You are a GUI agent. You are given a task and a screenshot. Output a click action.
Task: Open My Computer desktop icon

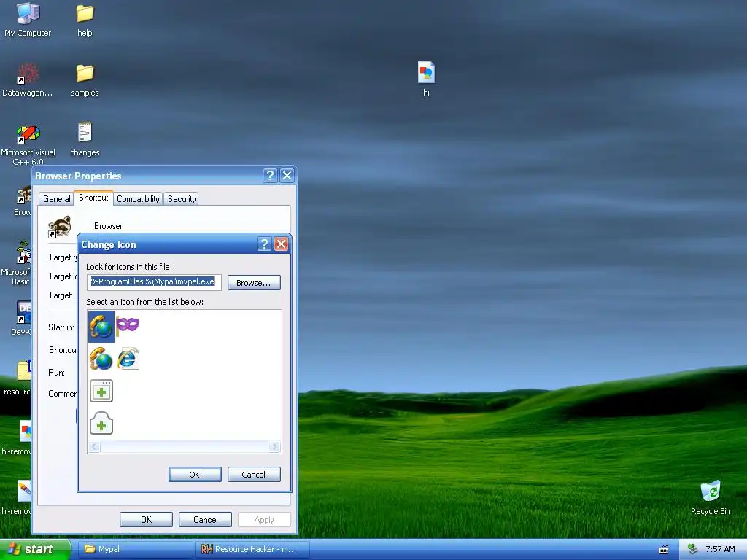(28, 20)
